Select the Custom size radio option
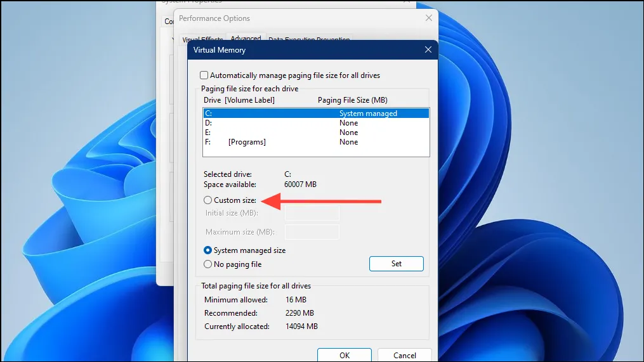This screenshot has height=362, width=644. click(x=208, y=200)
